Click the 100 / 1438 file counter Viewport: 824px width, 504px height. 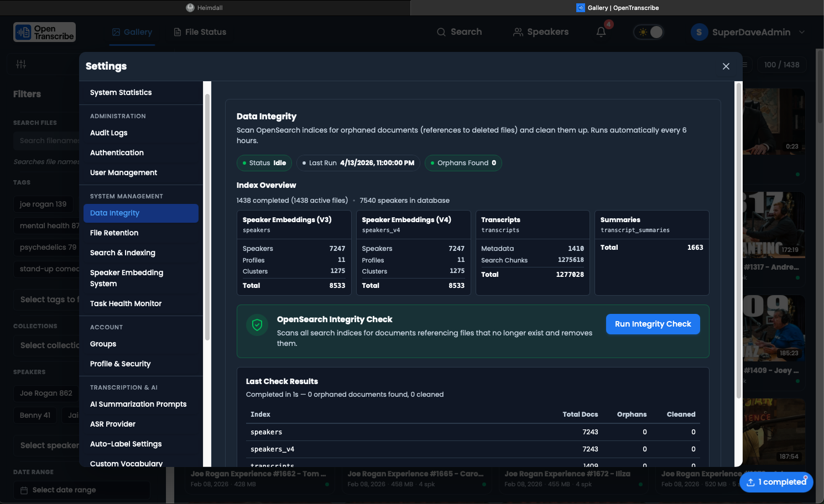(781, 65)
